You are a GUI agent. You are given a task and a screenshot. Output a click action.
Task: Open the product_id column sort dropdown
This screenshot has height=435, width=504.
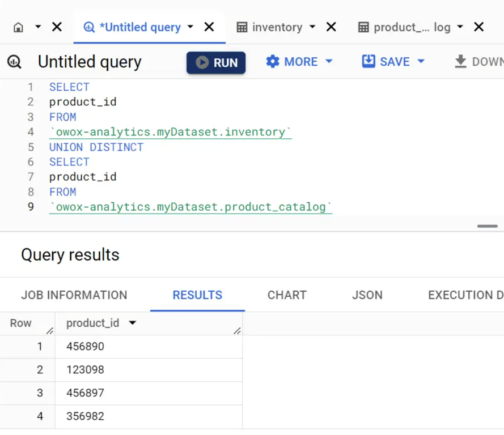pos(133,323)
